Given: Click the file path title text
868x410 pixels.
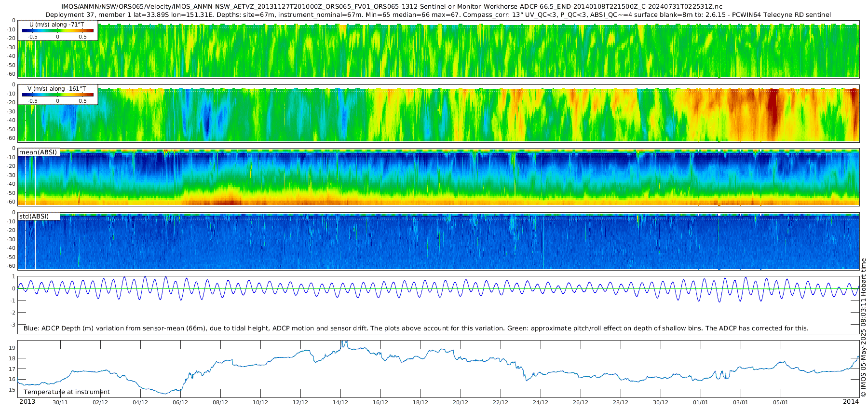Looking at the screenshot, I should (392, 7).
